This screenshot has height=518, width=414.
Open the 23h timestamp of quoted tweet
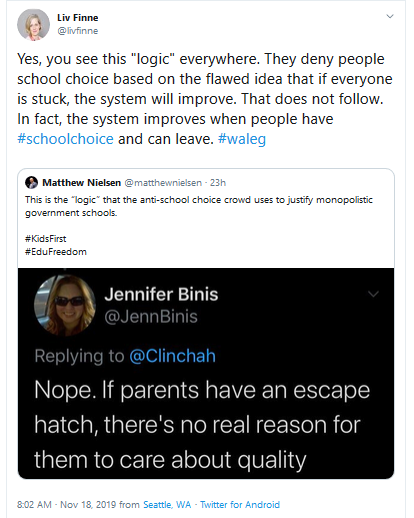[x=218, y=183]
